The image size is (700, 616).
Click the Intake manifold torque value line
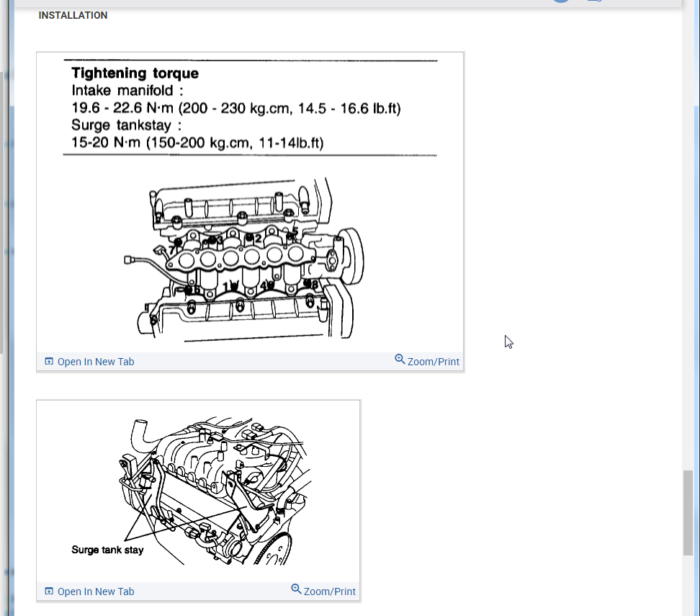(235, 108)
